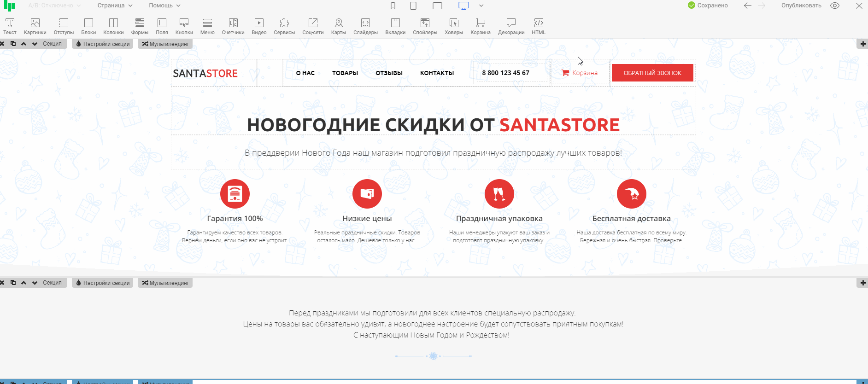The image size is (868, 384).
Task: Open the Карты maps tool
Action: [338, 26]
